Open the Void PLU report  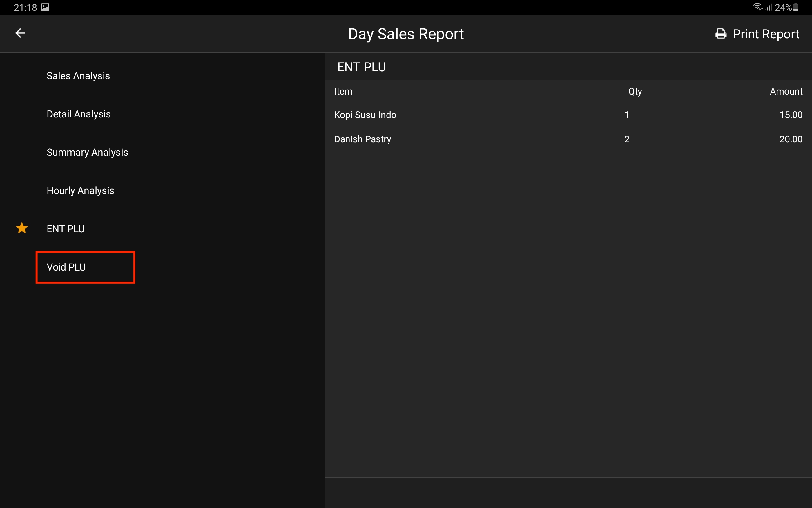(x=66, y=267)
